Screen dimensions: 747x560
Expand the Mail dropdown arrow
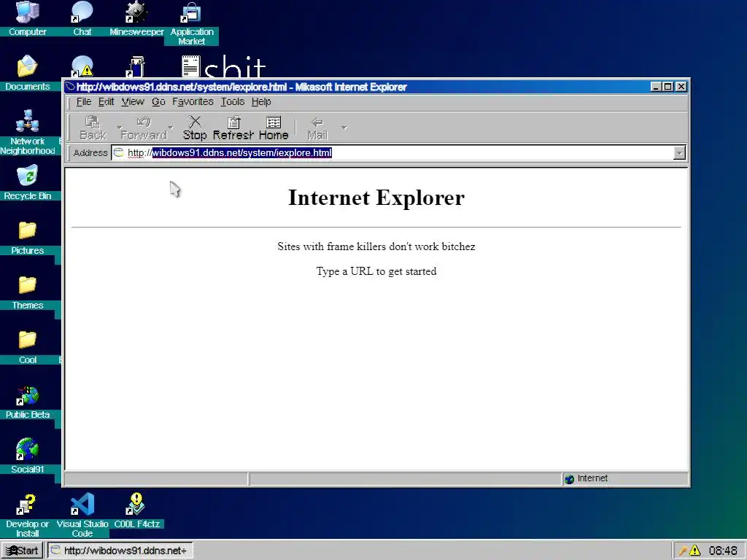344,128
